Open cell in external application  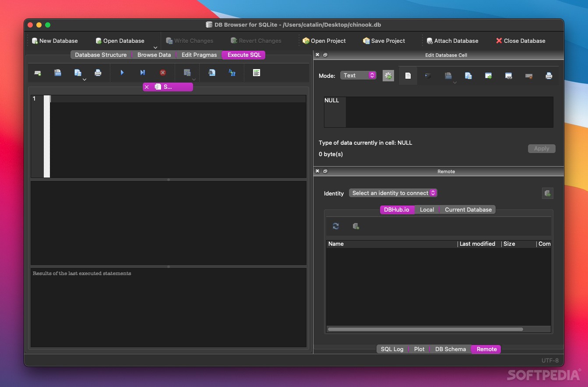click(x=489, y=76)
